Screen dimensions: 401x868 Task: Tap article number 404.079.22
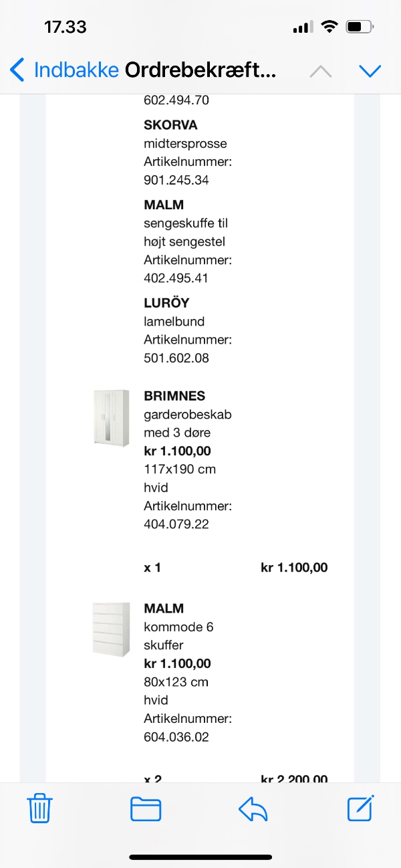coord(177,524)
